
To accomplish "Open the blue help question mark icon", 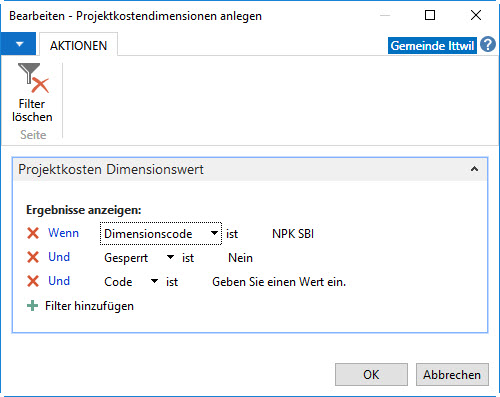I will pyautogui.click(x=488, y=45).
